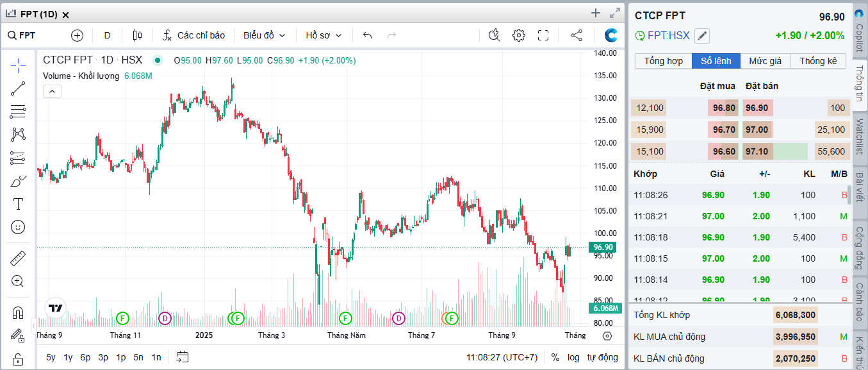Open the timezone 11:08:27 (UTC+7) menu
The image size is (868, 370).
502,357
